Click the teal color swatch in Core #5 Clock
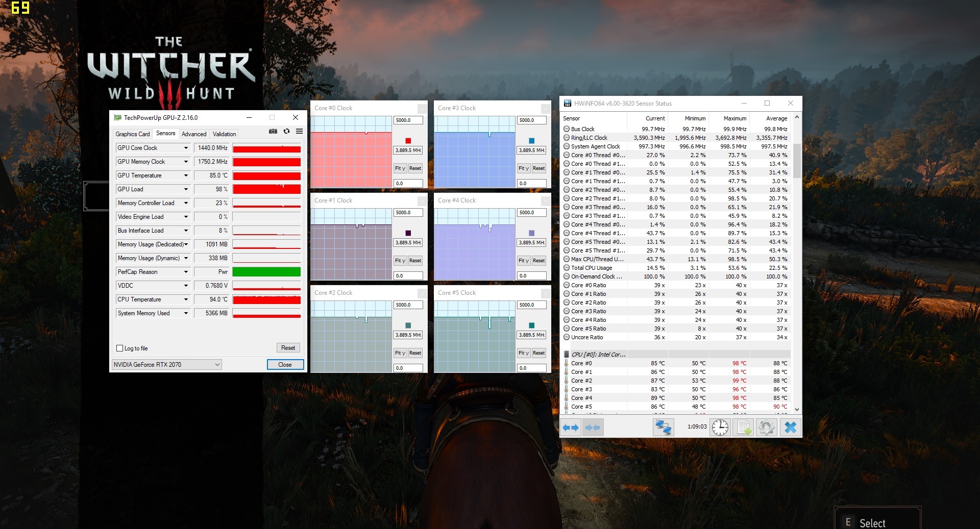 tap(531, 325)
